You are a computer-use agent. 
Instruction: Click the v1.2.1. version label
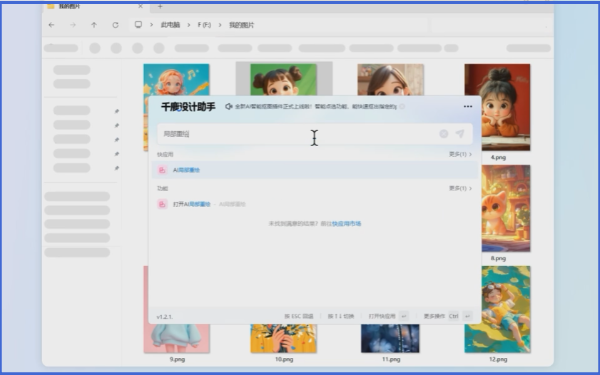(165, 316)
